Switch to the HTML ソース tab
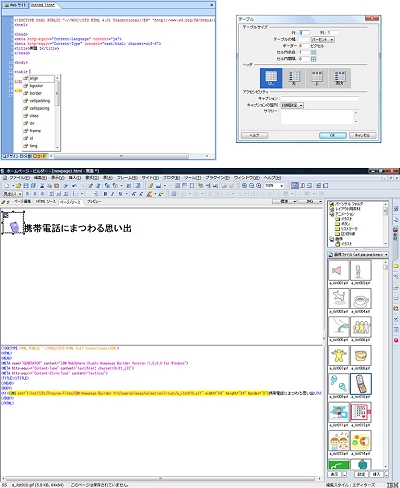The height and width of the screenshot is (488, 400). pos(46,202)
